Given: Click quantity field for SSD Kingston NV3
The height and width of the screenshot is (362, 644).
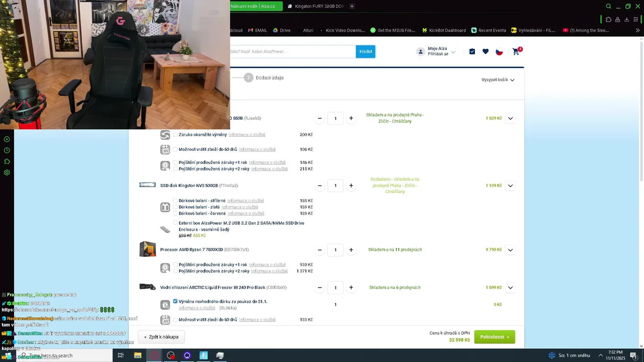Looking at the screenshot, I should click(336, 186).
